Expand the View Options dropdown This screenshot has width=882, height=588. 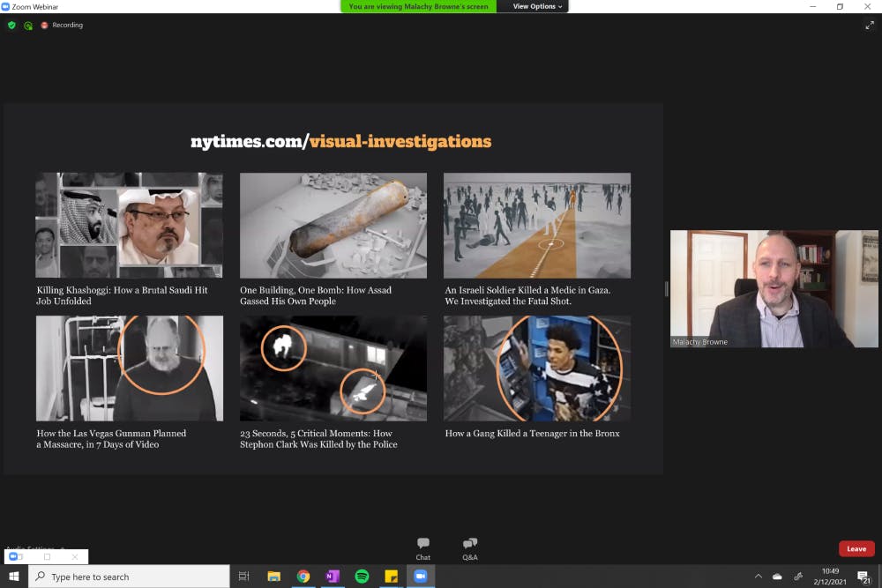[537, 6]
